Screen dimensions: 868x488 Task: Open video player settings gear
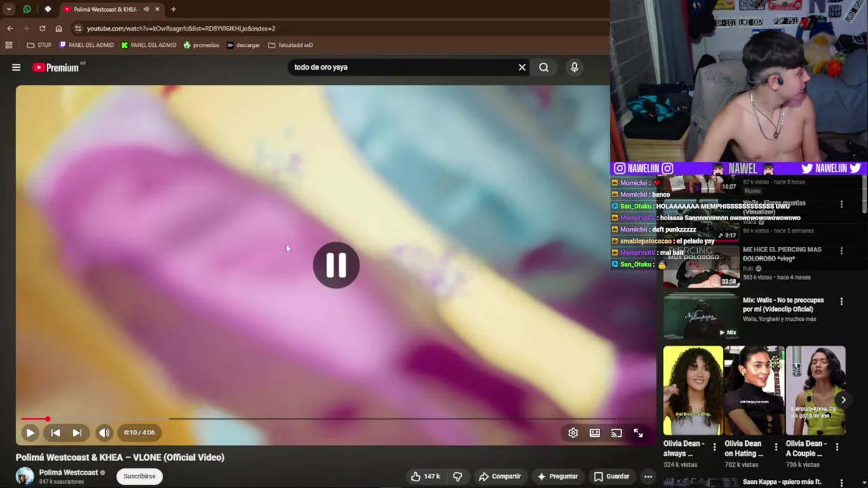coord(573,432)
